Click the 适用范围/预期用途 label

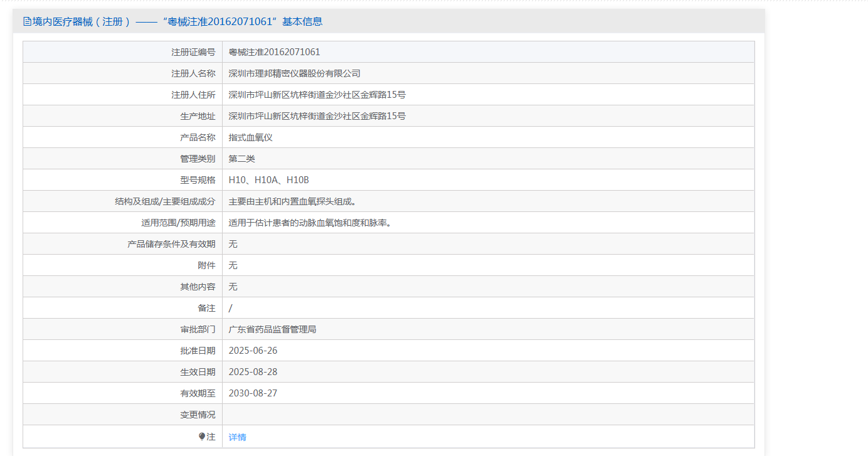(179, 223)
